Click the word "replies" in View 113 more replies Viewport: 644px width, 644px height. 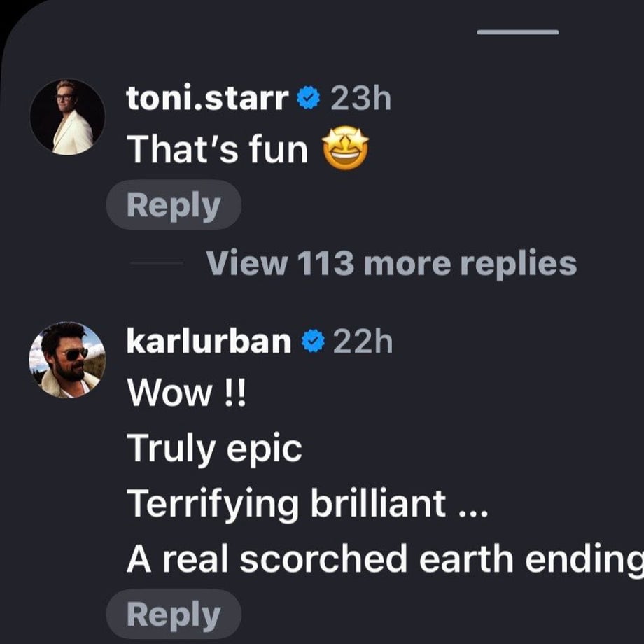coord(518,264)
